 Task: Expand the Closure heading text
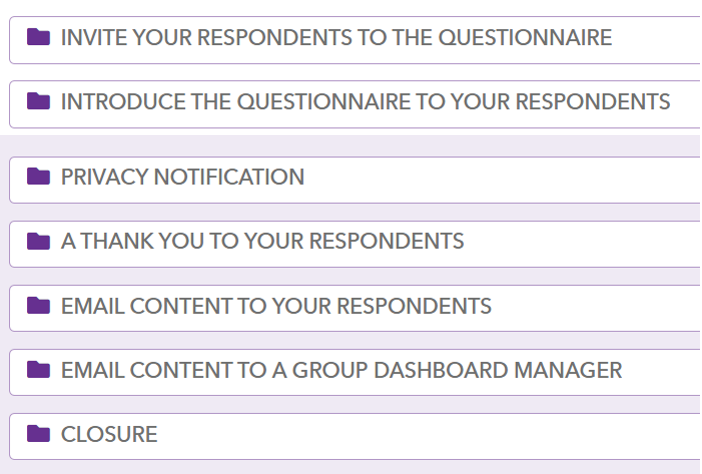click(x=109, y=435)
